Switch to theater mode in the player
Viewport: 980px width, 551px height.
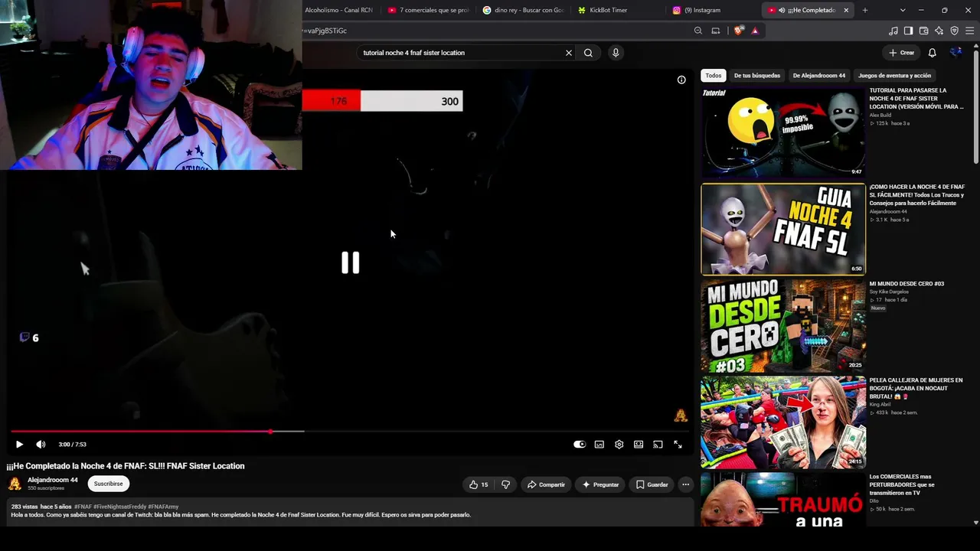639,445
